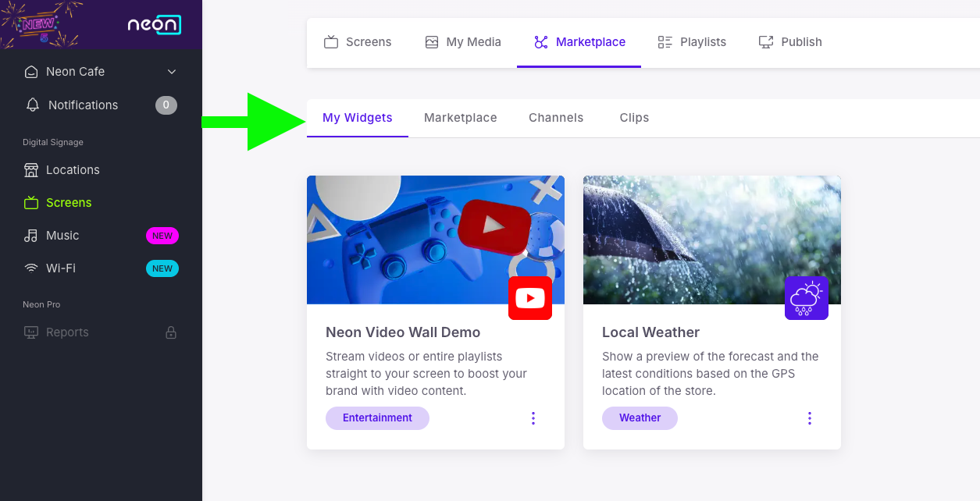Open the notifications count badge showing 0

coord(166,105)
